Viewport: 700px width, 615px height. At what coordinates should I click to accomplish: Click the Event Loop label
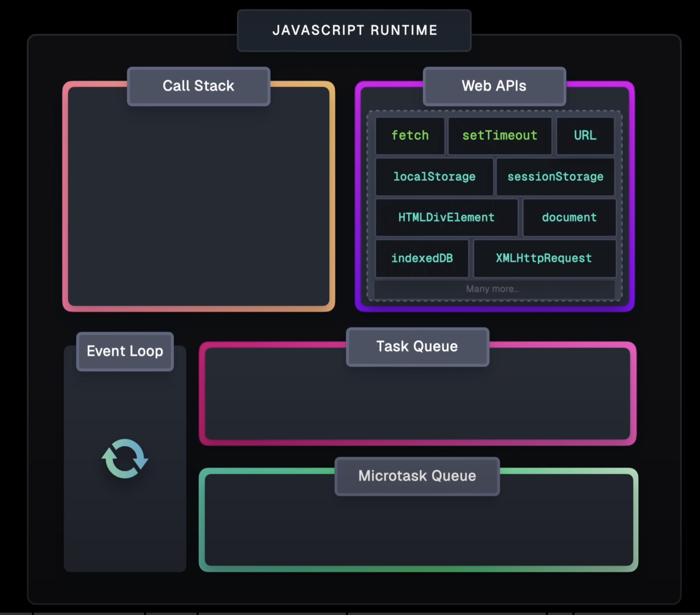pyautogui.click(x=125, y=351)
